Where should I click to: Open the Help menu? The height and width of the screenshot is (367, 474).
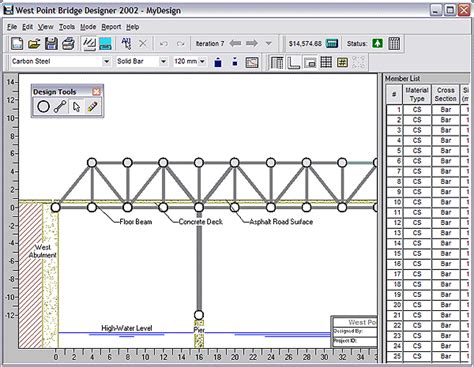(133, 27)
